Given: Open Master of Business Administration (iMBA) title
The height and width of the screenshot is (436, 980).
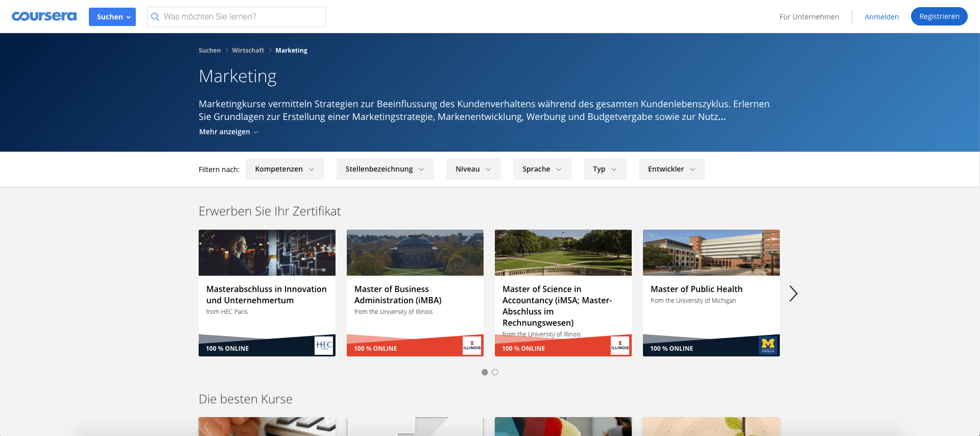Looking at the screenshot, I should click(x=398, y=295).
